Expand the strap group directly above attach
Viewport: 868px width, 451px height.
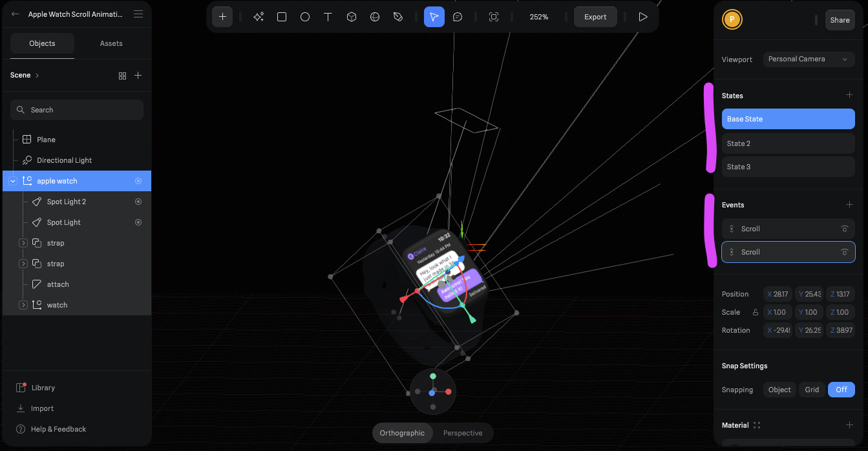[x=23, y=264]
